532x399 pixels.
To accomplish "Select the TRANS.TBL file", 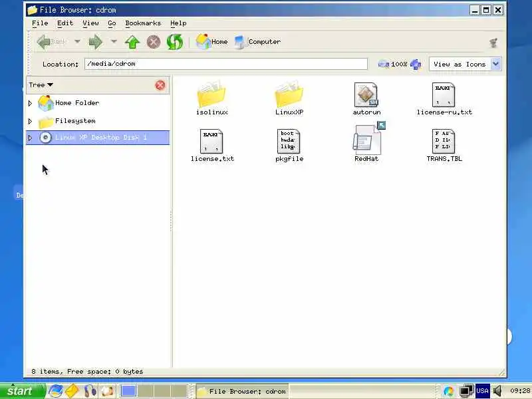I will click(444, 145).
